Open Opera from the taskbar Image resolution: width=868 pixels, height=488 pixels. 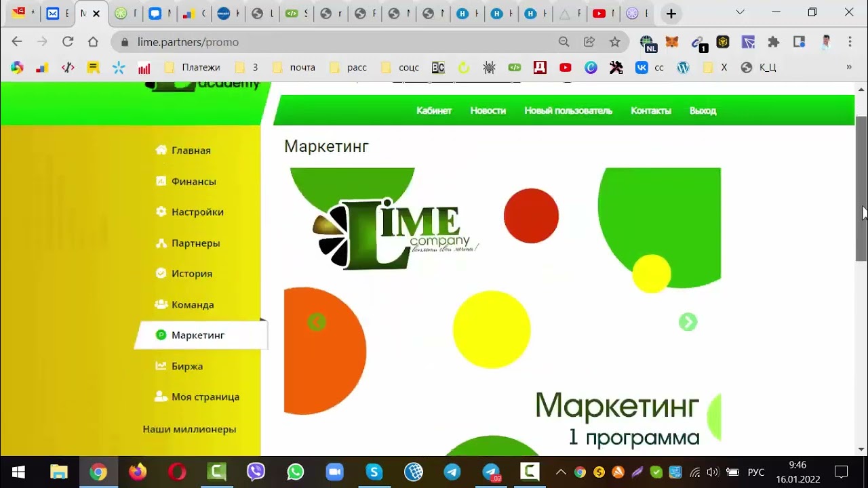[x=177, y=472]
